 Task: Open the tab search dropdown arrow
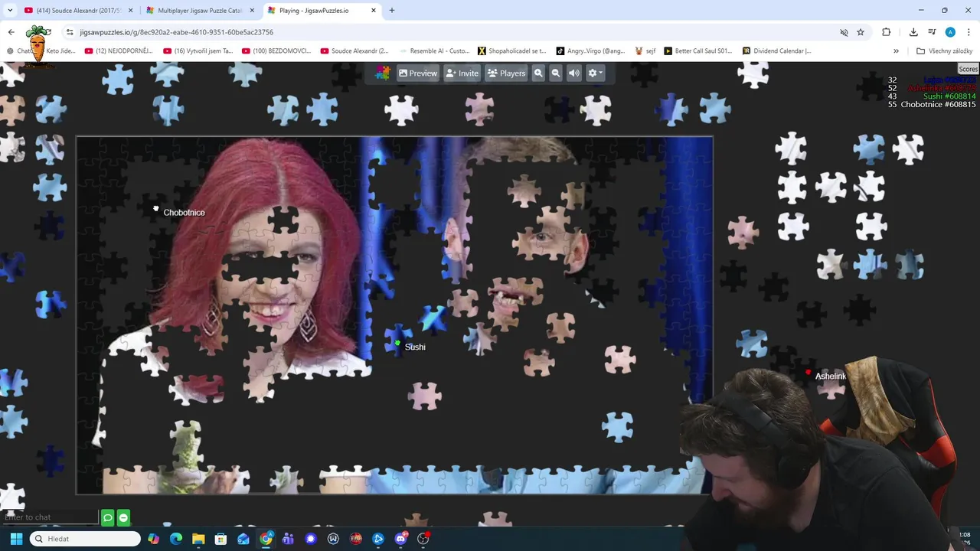9,11
